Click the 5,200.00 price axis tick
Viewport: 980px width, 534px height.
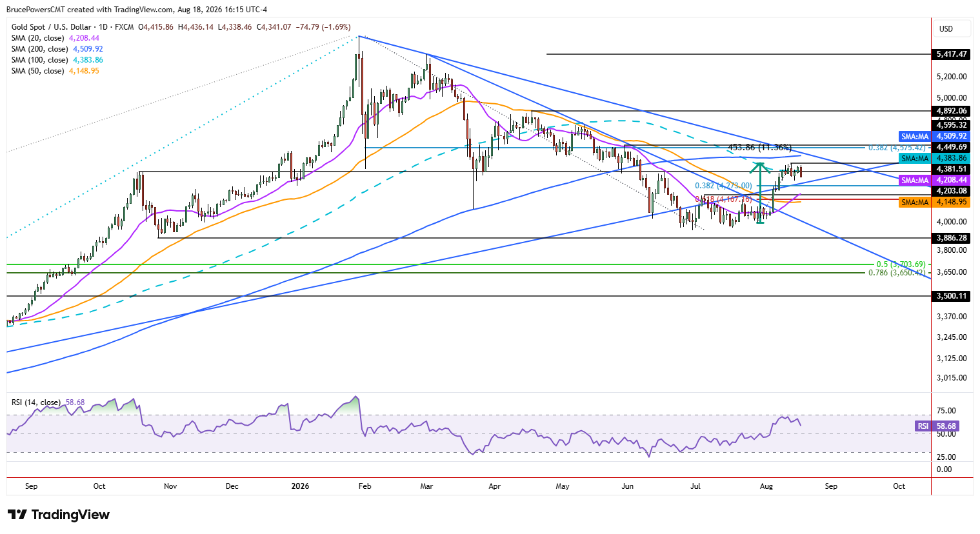[952, 76]
